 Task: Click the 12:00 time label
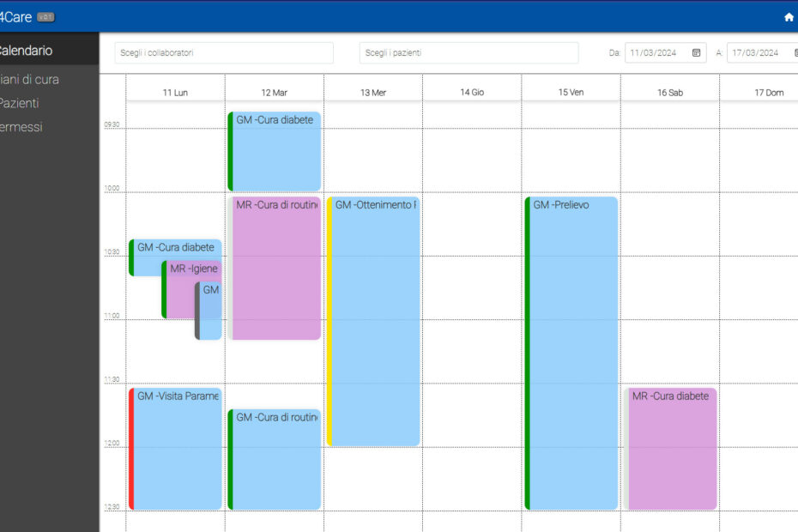[112, 444]
